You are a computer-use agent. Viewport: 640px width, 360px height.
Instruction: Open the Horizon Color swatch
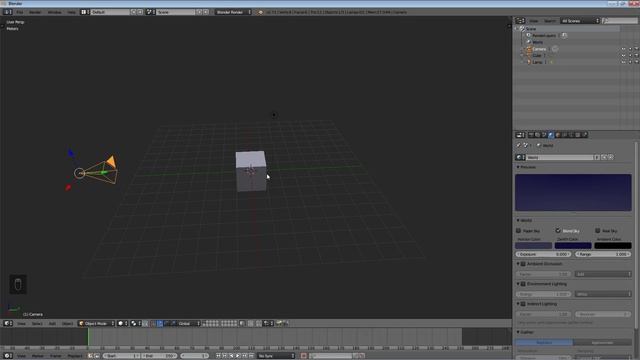click(533, 246)
